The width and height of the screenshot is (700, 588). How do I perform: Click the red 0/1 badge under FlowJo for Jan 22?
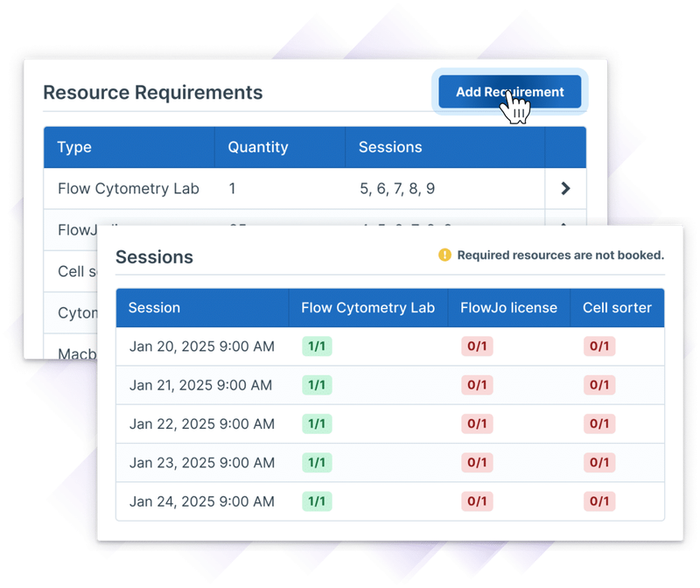(x=477, y=423)
